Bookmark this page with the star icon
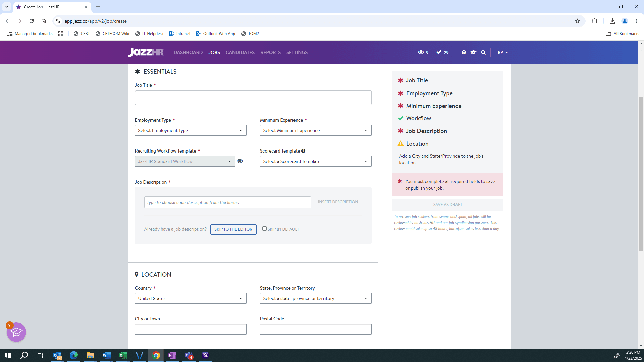The width and height of the screenshot is (644, 362). coord(578,21)
